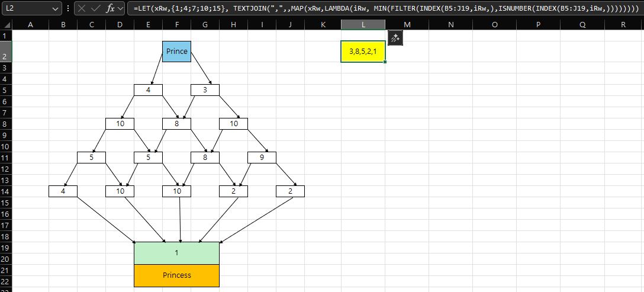Click the Insert Function fx icon
The width and height of the screenshot is (644, 292).
point(111,9)
